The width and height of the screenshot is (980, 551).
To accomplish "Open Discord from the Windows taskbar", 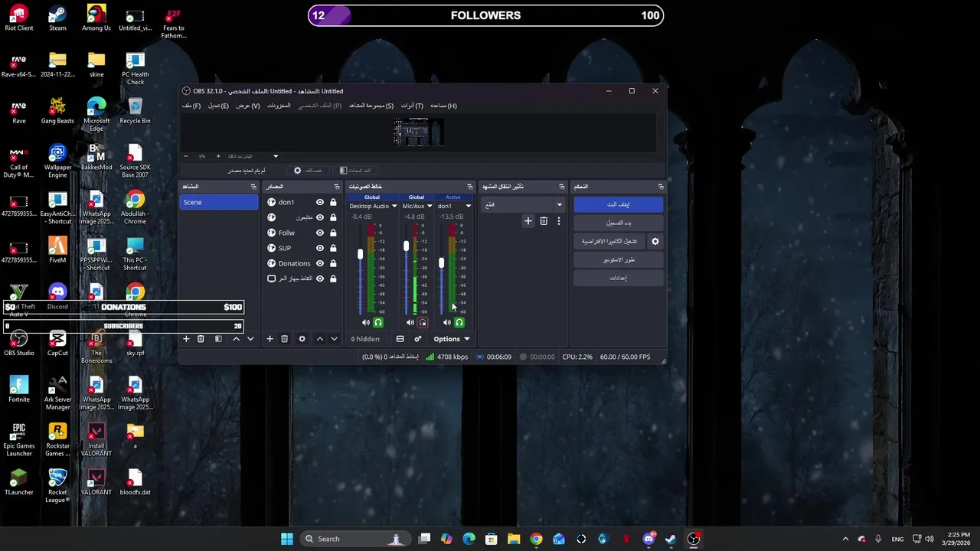I will [648, 539].
